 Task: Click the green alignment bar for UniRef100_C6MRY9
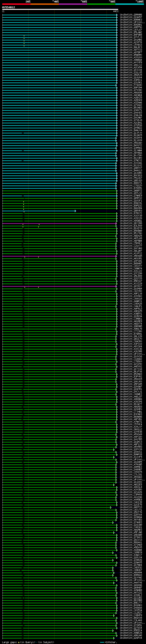click(58, 553)
